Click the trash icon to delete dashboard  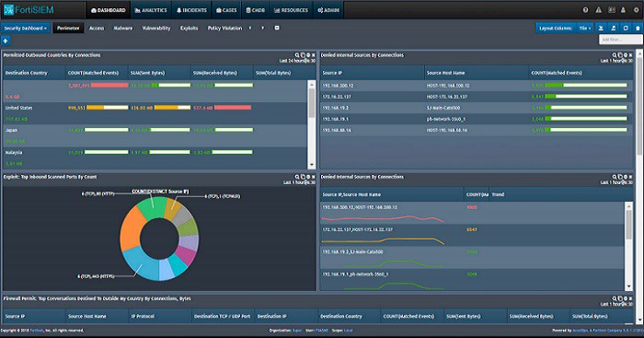pos(638,28)
